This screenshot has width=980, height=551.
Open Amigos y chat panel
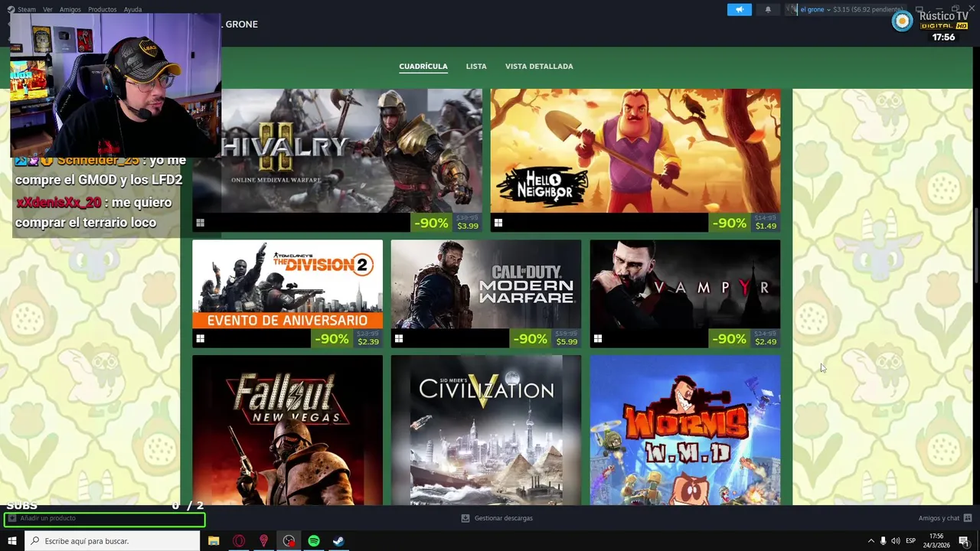[x=939, y=518]
